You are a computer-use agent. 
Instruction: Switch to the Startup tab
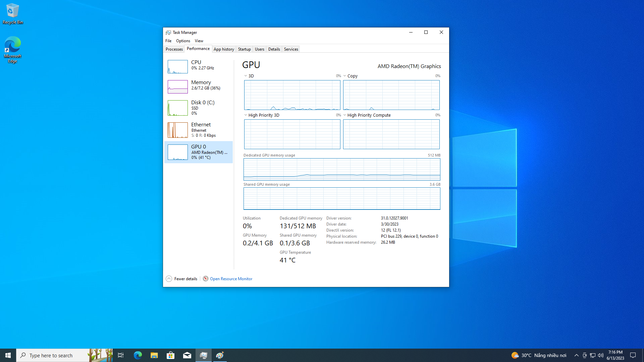click(x=244, y=49)
